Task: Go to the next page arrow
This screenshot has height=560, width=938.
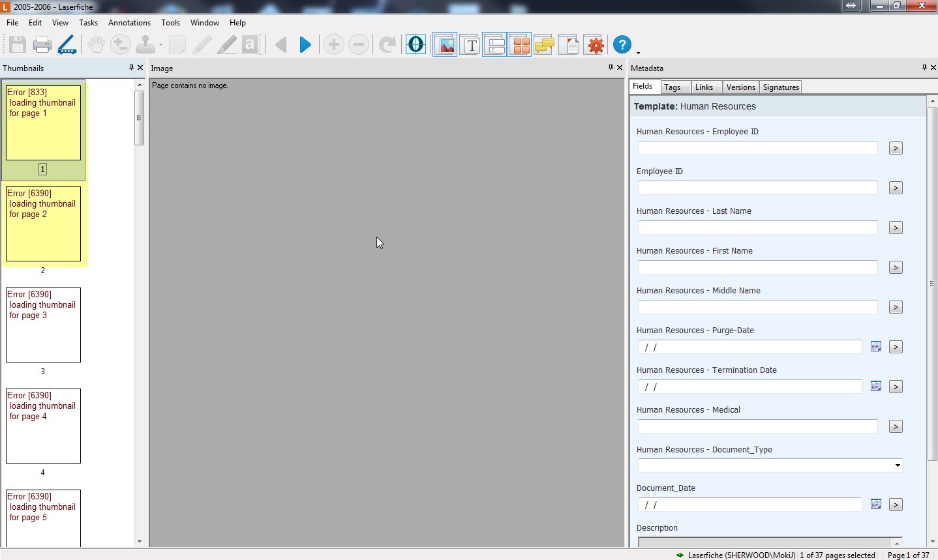Action: [x=305, y=44]
